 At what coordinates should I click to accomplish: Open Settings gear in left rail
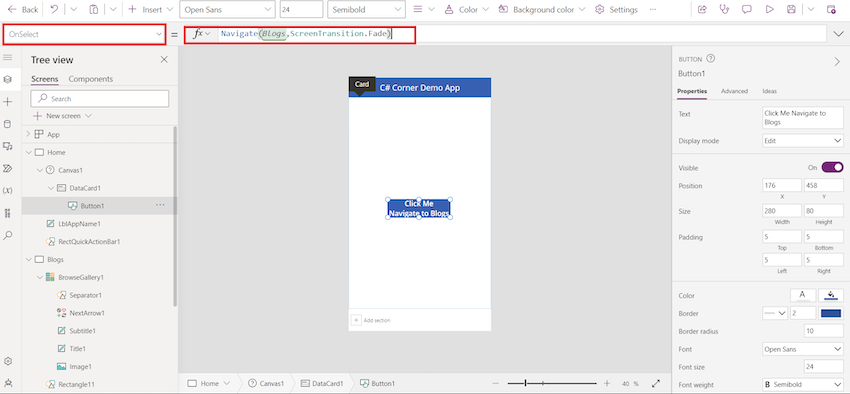click(8, 361)
